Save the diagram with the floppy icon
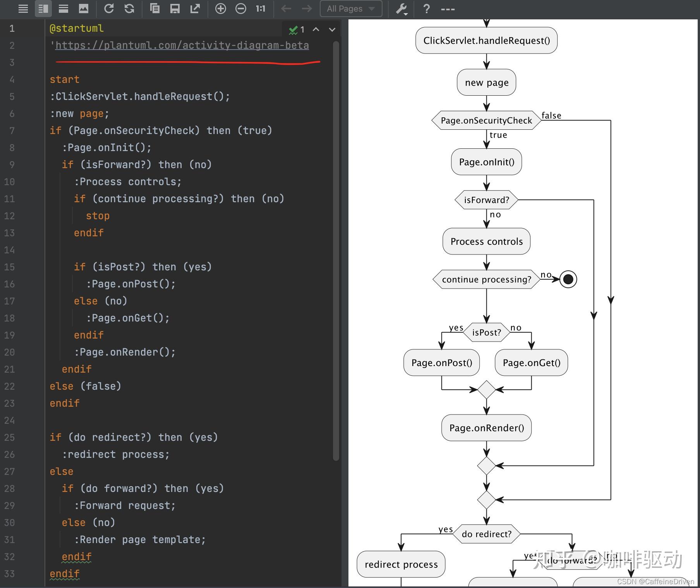The image size is (700, 588). tap(175, 9)
